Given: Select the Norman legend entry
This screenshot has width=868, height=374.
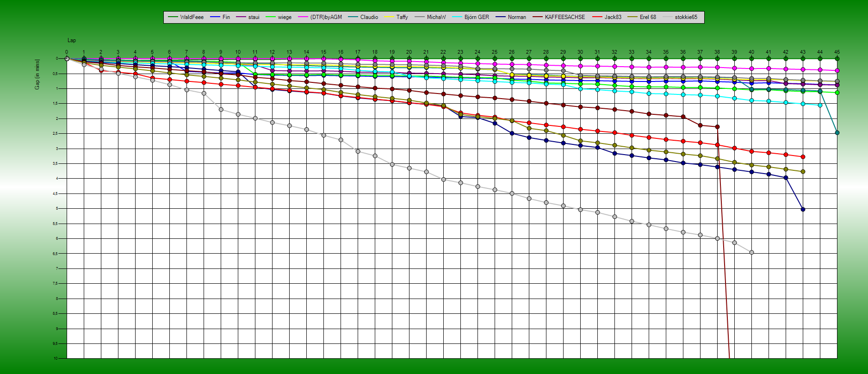Looking at the screenshot, I should (x=511, y=17).
